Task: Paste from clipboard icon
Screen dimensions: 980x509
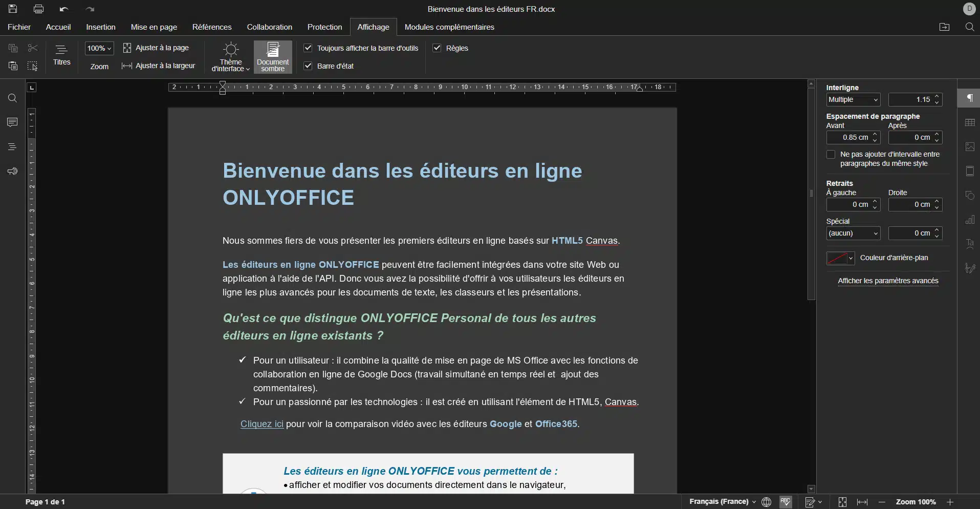Action: (13, 66)
